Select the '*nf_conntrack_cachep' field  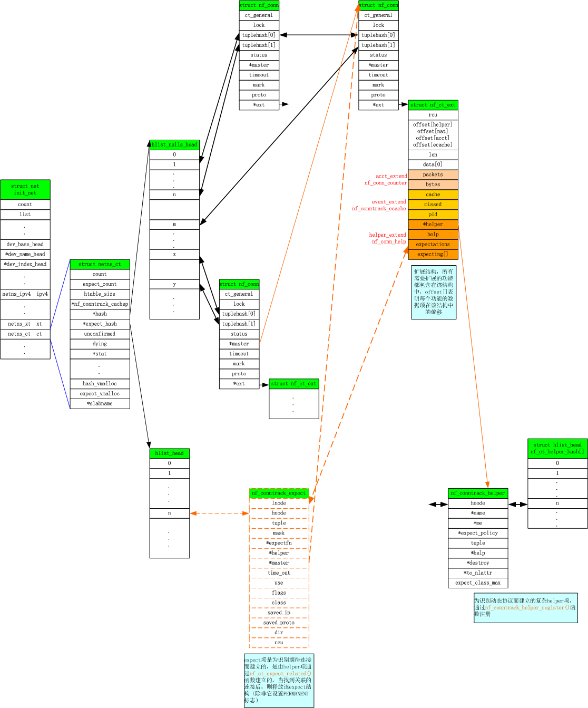(100, 304)
